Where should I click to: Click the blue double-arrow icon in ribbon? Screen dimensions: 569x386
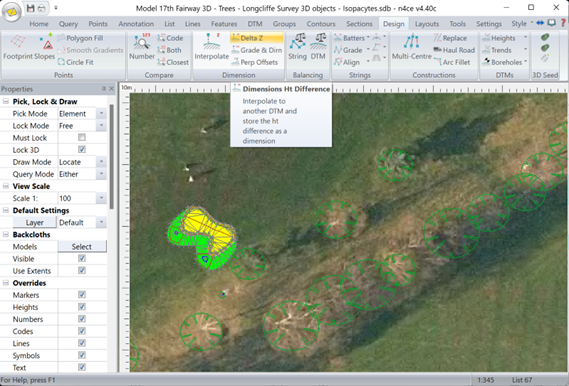click(540, 23)
